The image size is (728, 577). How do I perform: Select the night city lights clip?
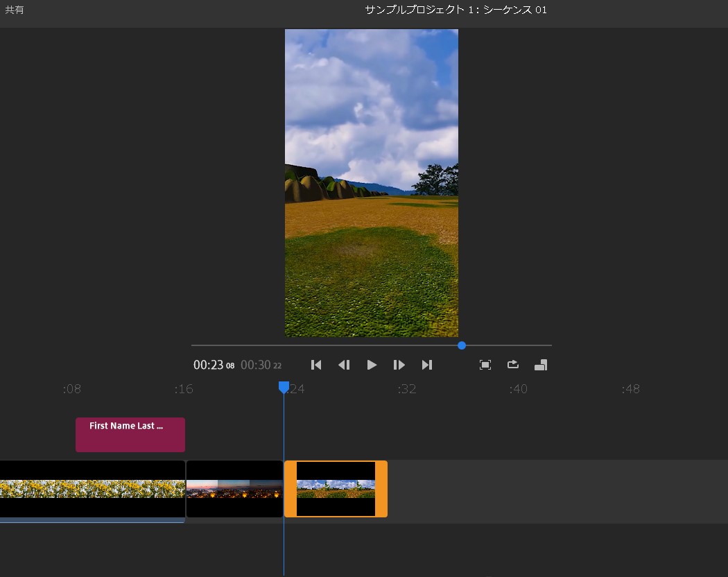(234, 489)
